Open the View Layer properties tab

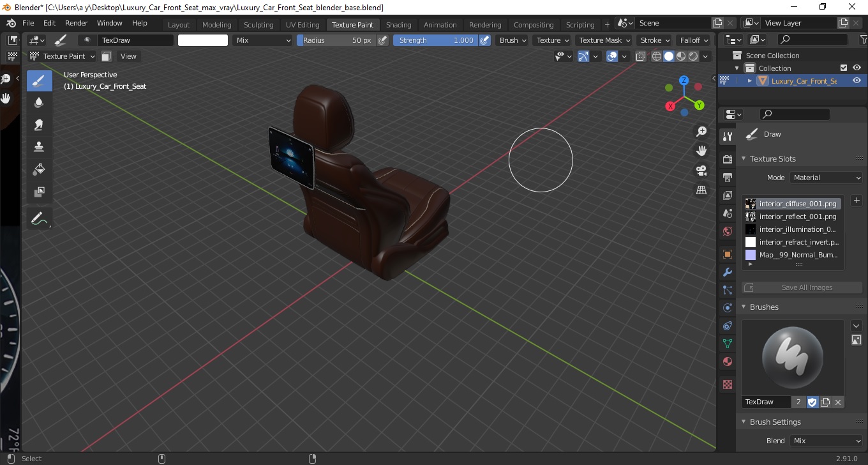(727, 195)
